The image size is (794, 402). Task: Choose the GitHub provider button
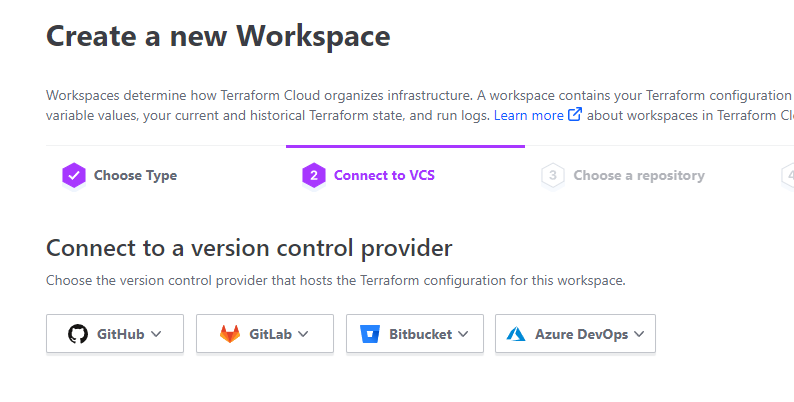pyautogui.click(x=115, y=334)
